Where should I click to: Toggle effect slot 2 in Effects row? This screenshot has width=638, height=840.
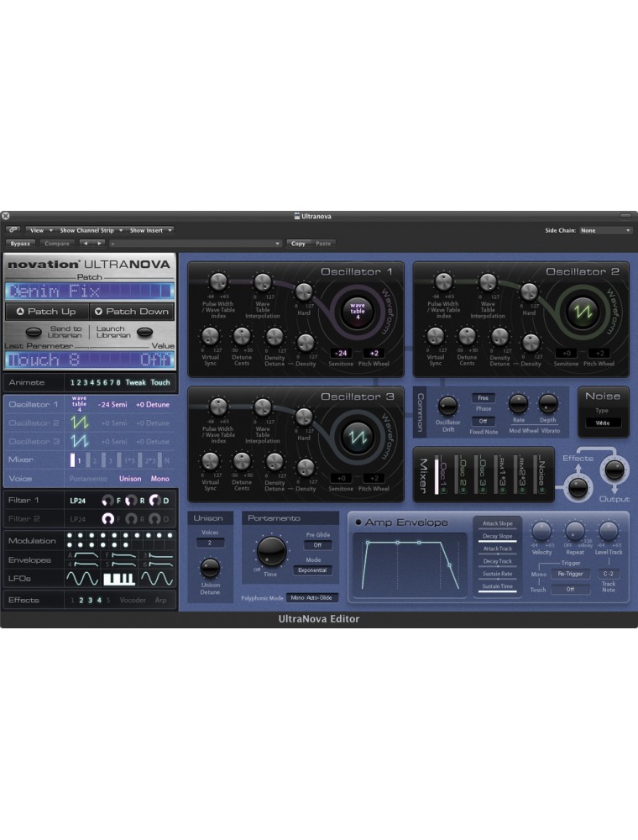[81, 601]
